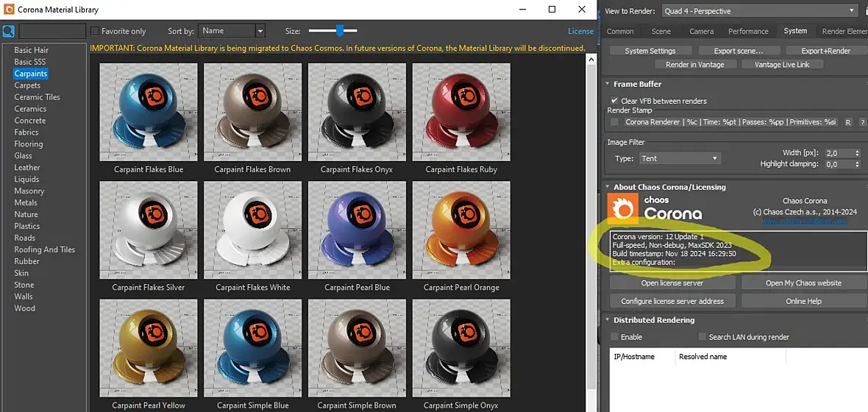Toggle Clear VFB between renders checkbox
868x412 pixels.
point(614,101)
